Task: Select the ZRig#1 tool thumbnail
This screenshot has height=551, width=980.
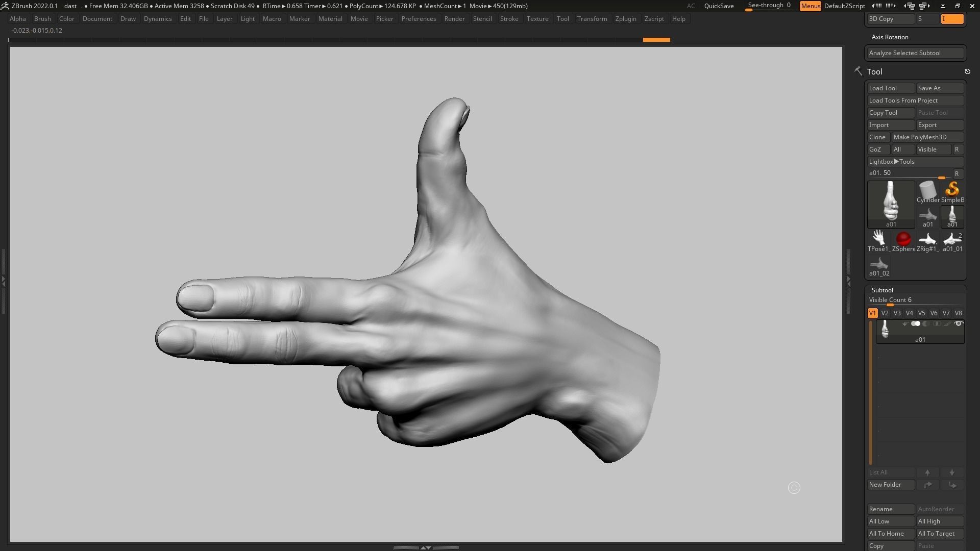Action: tap(927, 241)
